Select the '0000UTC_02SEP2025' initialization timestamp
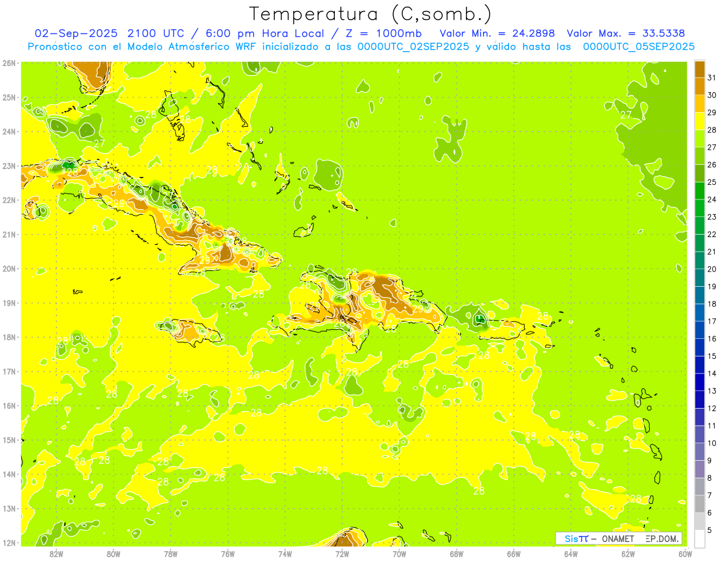Screen dimensions: 728x562 tap(413, 47)
